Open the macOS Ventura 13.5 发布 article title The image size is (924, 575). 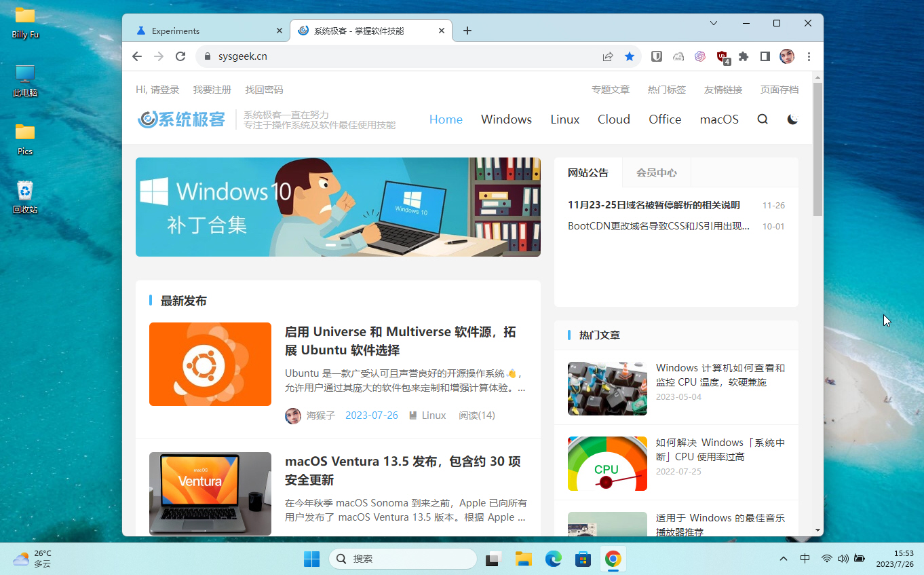[403, 470]
